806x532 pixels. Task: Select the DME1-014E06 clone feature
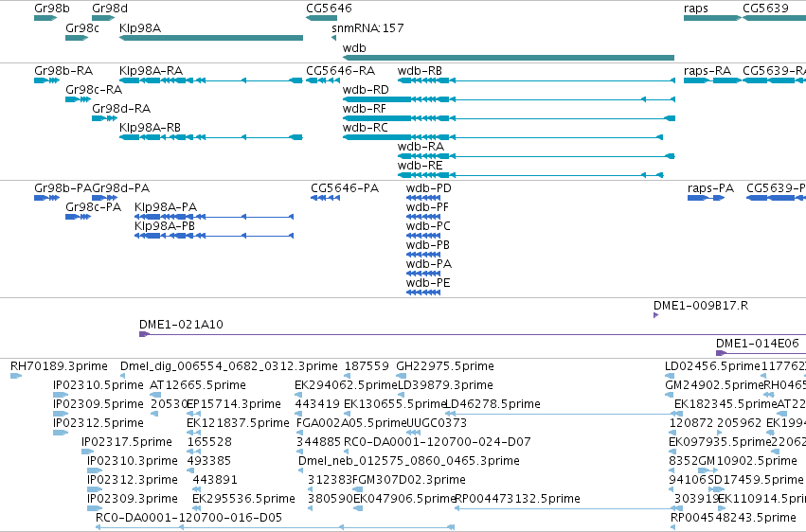(761, 353)
